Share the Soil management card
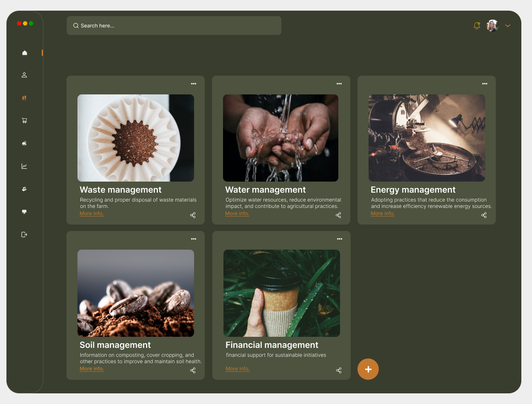The width and height of the screenshot is (532, 404). pos(193,370)
